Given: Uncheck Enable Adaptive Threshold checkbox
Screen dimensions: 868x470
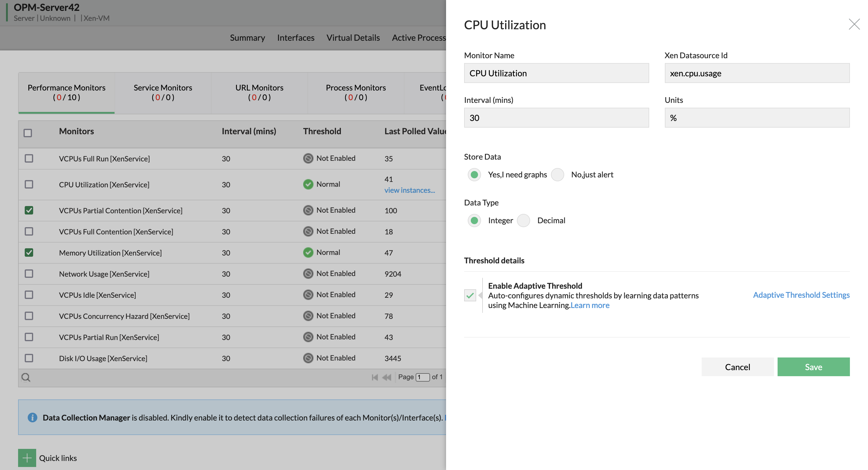Looking at the screenshot, I should coord(470,295).
